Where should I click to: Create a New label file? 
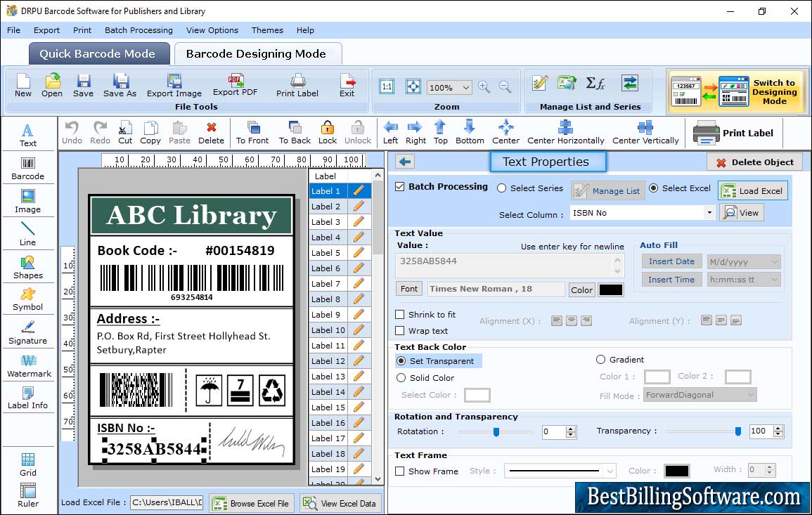point(22,86)
